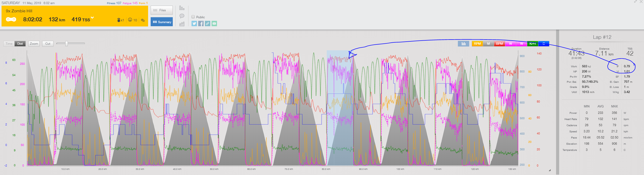Screen dimensions: 644x175
Task: Open the bar chart analysis icon
Action: click(x=182, y=8)
